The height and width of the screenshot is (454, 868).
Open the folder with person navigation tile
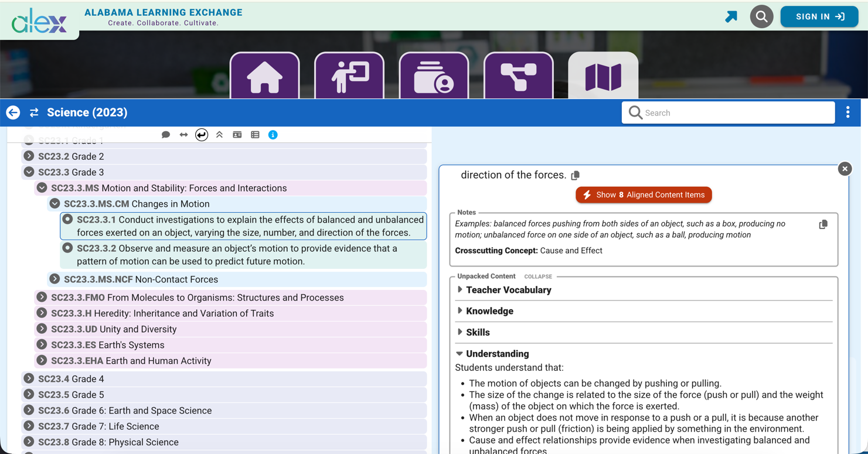pyautogui.click(x=434, y=76)
